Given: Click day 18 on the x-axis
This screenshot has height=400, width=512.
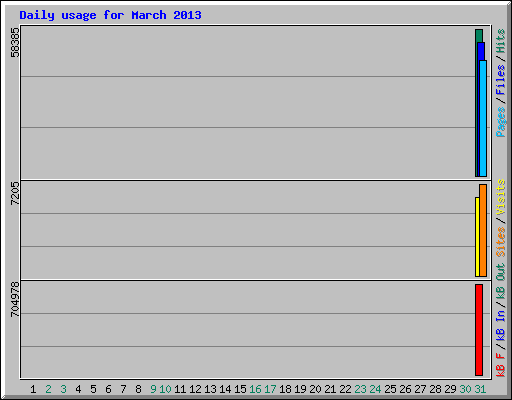Looking at the screenshot, I should click(285, 389).
